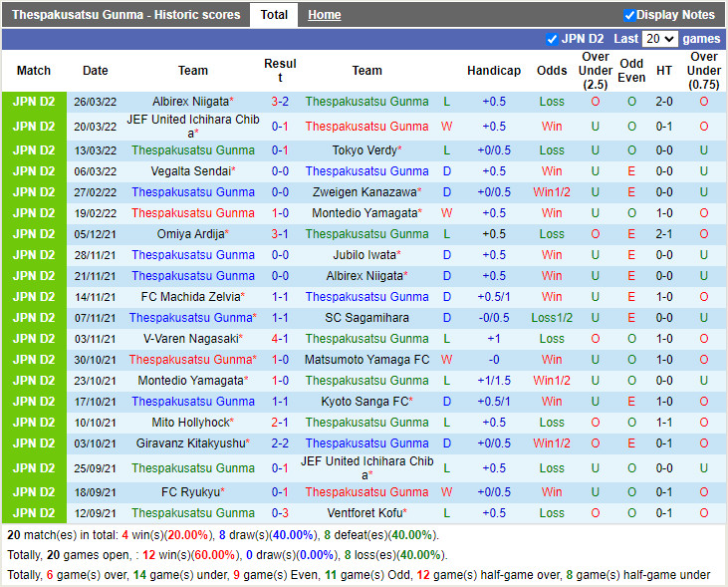Click the JPN D2 league cell for 12/09/21

(34, 513)
